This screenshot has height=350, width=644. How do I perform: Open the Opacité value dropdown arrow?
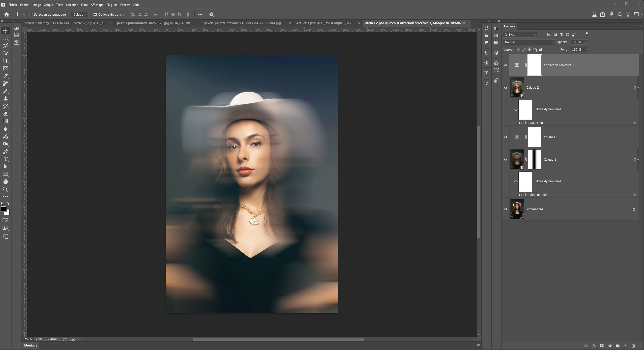click(586, 42)
